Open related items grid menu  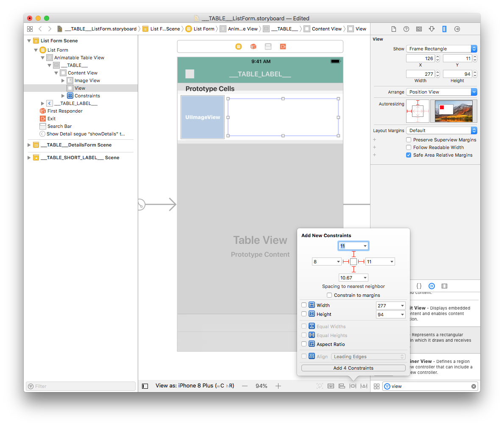click(30, 29)
